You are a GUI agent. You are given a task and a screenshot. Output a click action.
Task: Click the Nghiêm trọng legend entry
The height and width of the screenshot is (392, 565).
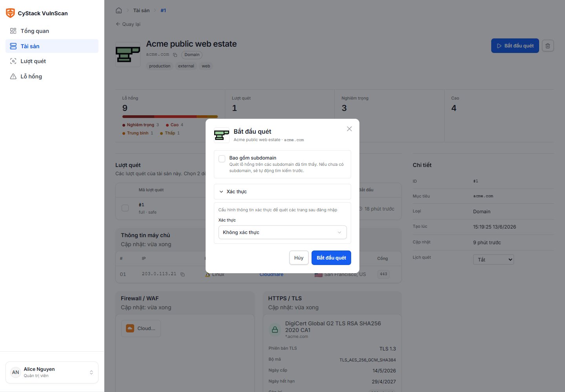click(x=140, y=125)
